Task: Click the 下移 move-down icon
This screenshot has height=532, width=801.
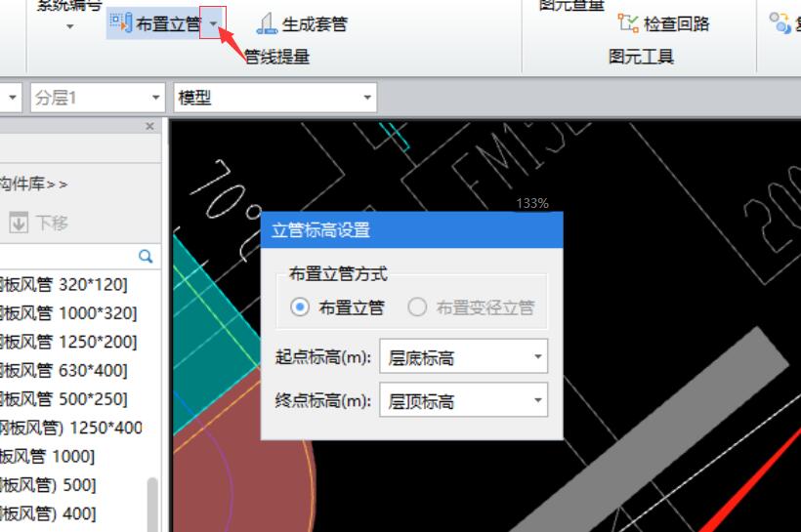Action: pos(19,223)
